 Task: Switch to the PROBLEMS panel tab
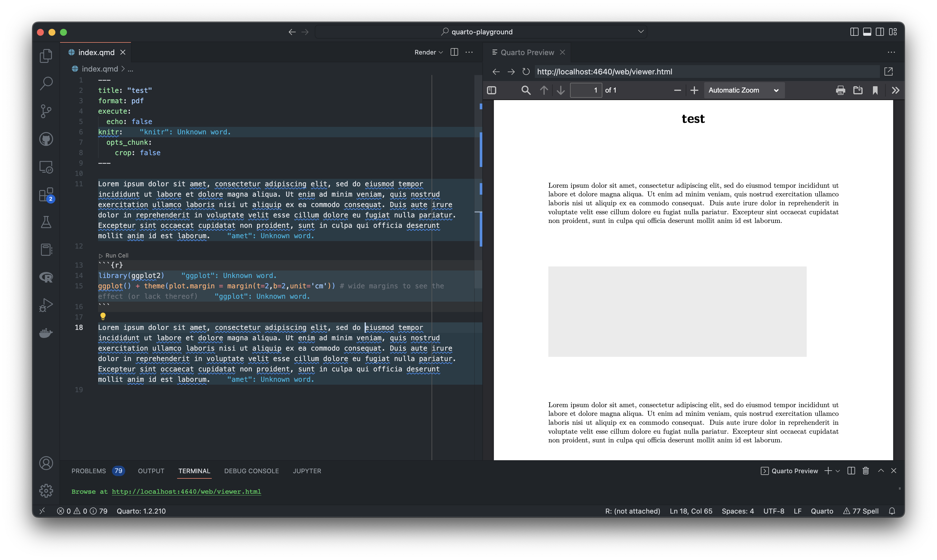tap(89, 471)
